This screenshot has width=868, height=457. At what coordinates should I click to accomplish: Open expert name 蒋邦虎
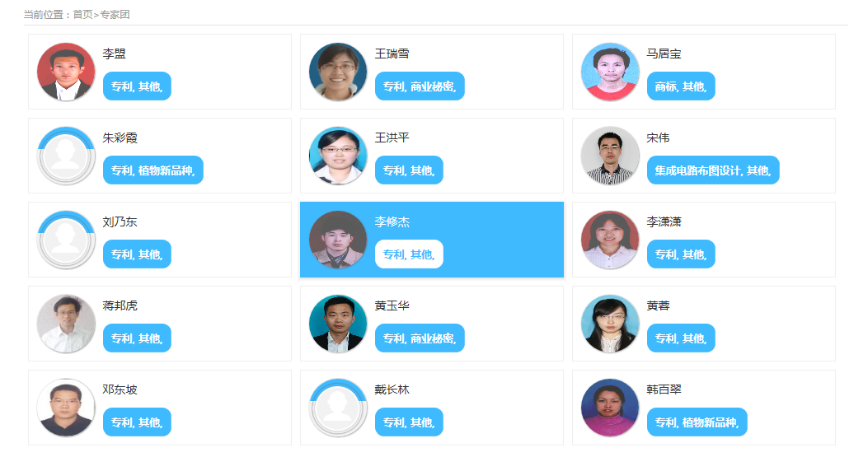(120, 305)
